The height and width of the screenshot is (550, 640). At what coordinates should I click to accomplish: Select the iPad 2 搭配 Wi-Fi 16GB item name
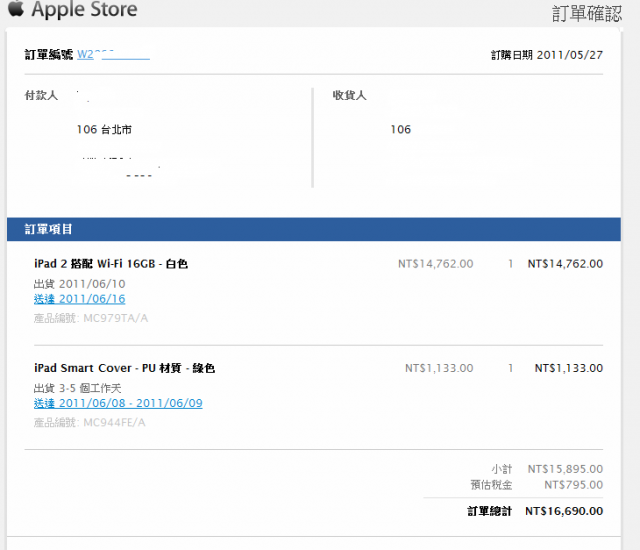111,264
